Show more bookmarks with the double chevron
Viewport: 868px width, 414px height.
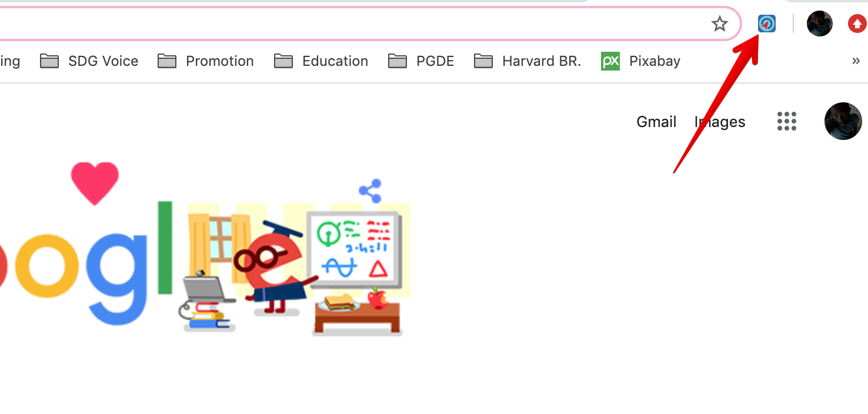point(856,61)
